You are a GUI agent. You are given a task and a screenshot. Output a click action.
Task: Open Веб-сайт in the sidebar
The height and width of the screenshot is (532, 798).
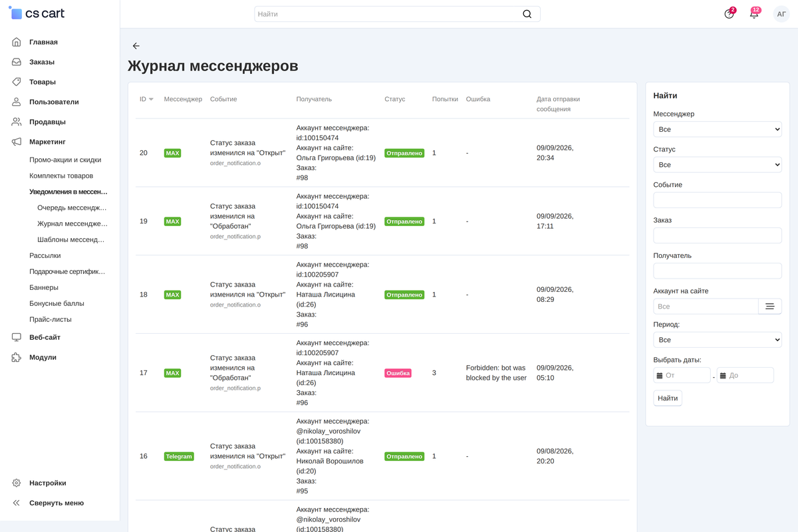[45, 337]
